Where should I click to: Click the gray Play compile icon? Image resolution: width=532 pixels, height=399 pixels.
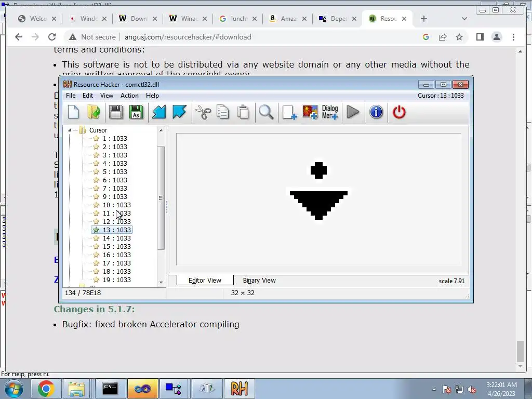pos(353,112)
